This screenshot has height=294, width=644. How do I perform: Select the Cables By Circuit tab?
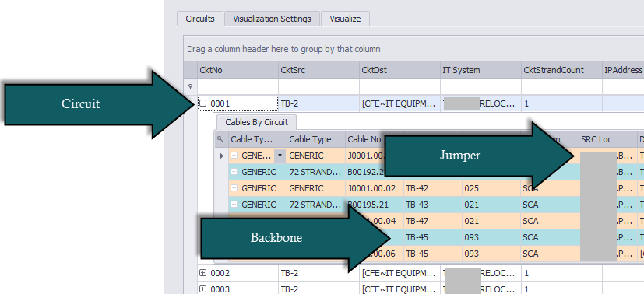tap(257, 122)
